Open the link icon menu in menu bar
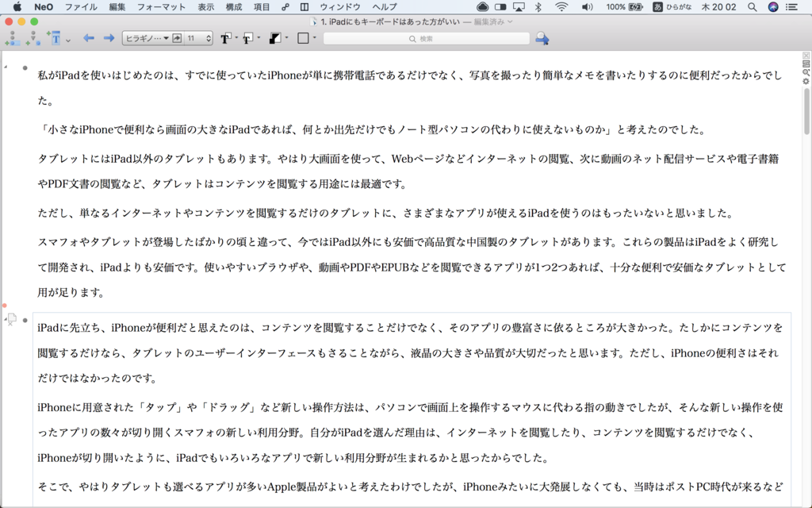Viewport: 812px width, 508px height. [285, 6]
